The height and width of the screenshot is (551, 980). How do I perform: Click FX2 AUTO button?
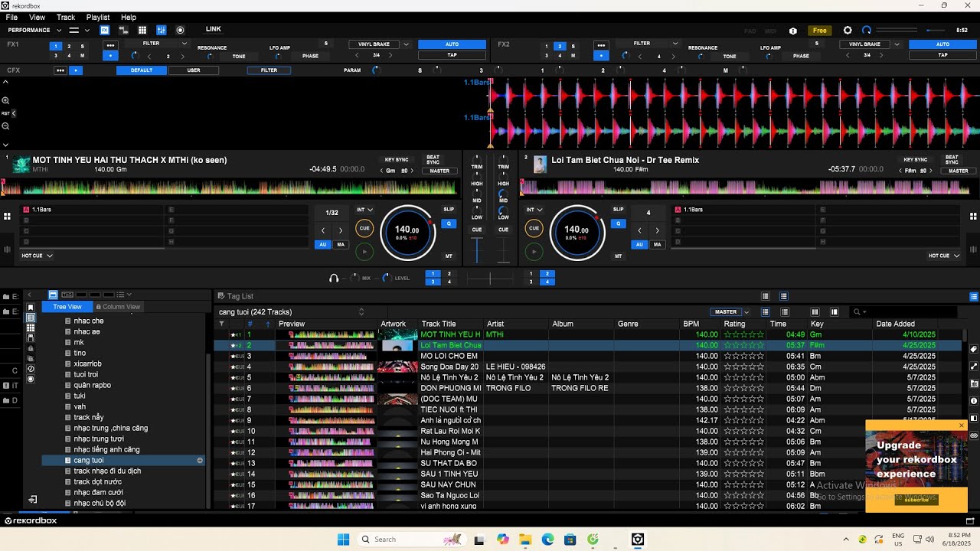942,44
